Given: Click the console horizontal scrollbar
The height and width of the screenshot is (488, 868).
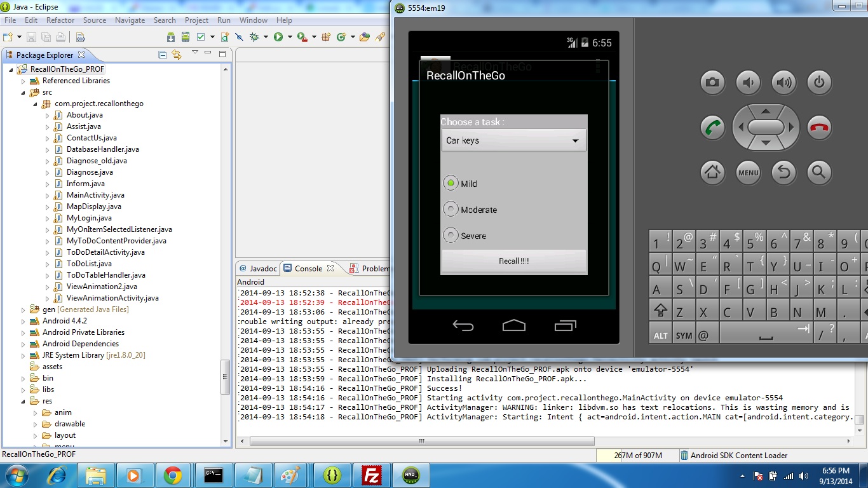Looking at the screenshot, I should pos(422,441).
